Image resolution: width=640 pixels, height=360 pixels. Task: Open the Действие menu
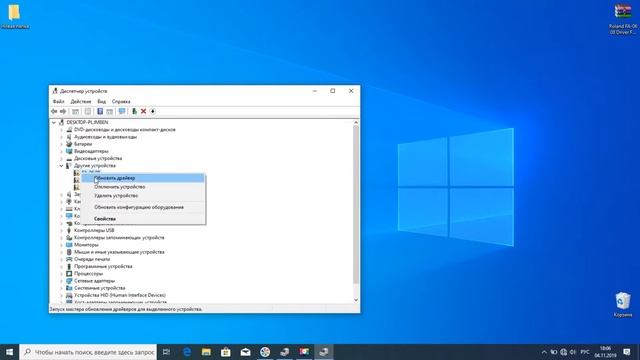[x=81, y=101]
